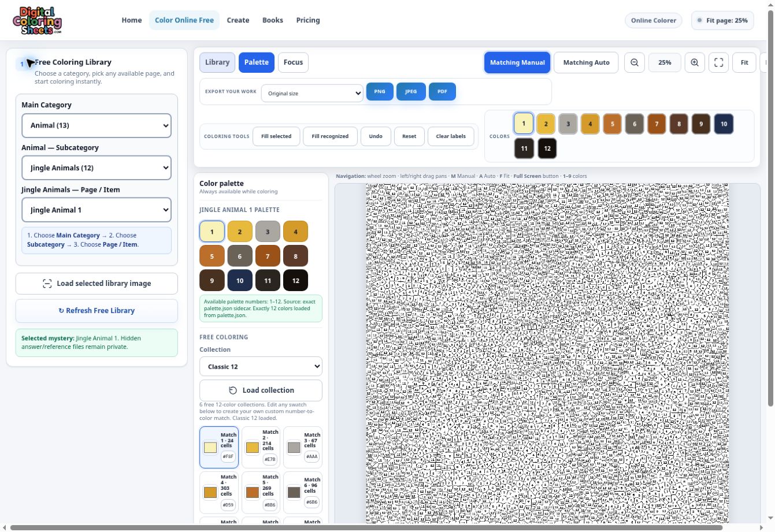Screen dimensions: 775x532
Task: Fit the canvas with the Fit button
Action: 744,62
